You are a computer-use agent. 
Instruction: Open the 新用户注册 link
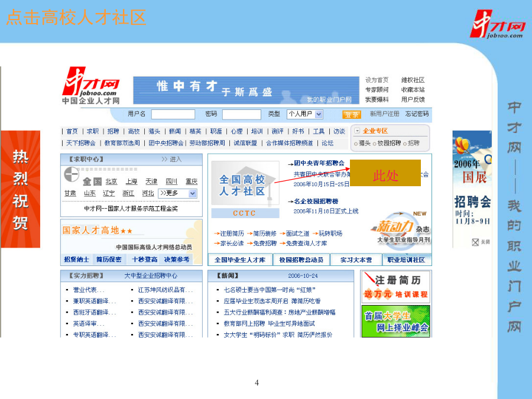pyautogui.click(x=384, y=114)
